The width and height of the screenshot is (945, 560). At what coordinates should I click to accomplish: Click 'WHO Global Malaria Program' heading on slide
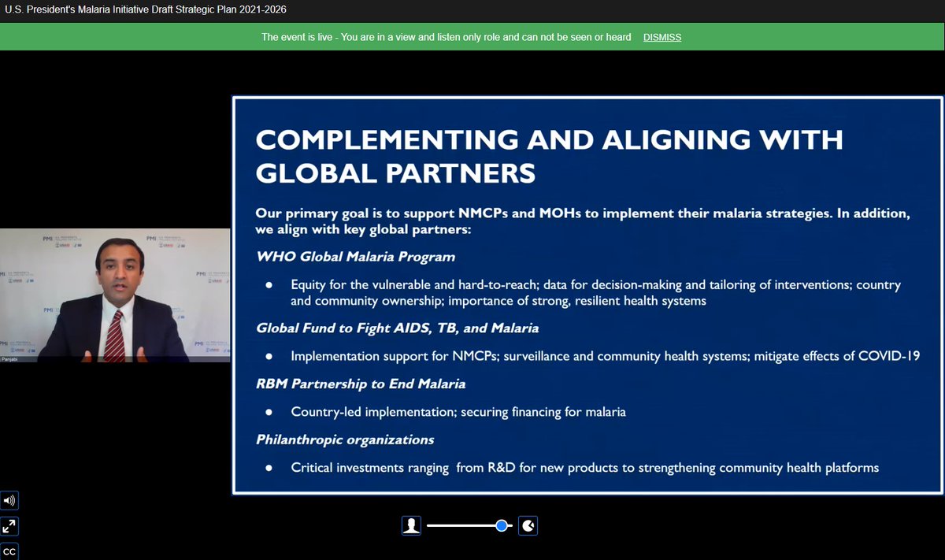point(356,257)
